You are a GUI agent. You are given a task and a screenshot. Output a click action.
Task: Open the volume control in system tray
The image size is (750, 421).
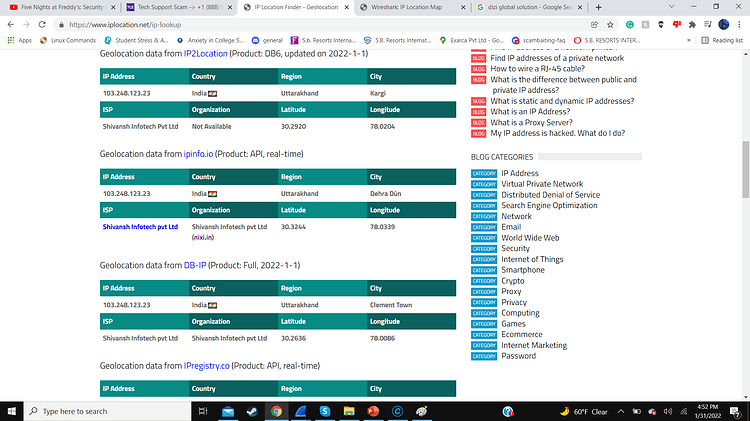click(x=668, y=411)
